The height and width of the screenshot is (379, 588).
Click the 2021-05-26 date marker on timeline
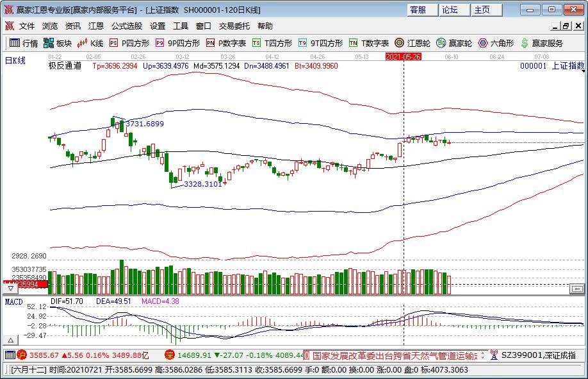click(403, 56)
